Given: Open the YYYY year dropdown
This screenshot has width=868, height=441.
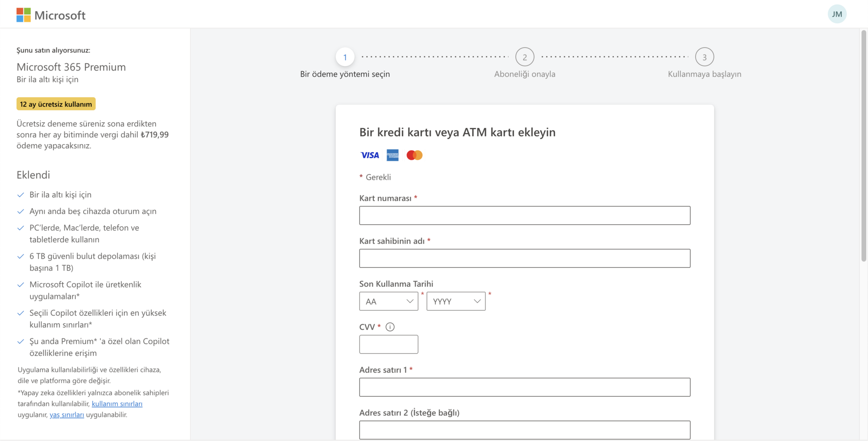Looking at the screenshot, I should click(456, 301).
